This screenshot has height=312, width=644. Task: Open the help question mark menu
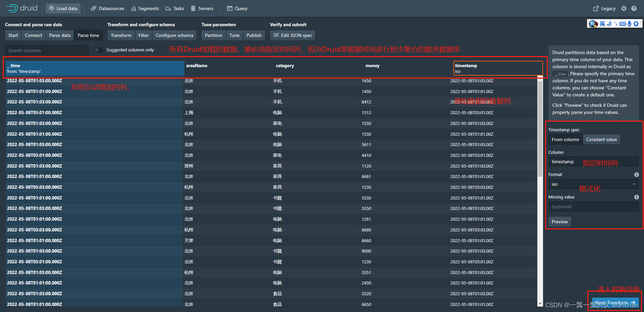pos(634,8)
